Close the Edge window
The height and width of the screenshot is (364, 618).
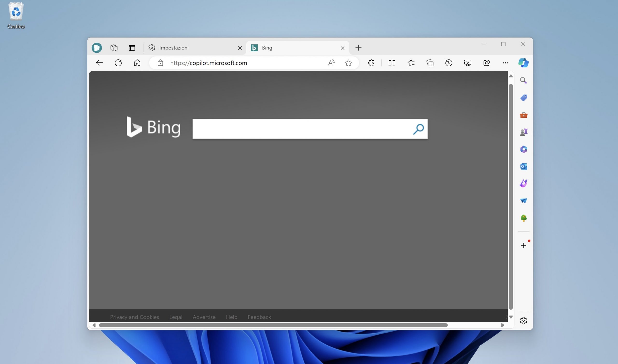(523, 44)
